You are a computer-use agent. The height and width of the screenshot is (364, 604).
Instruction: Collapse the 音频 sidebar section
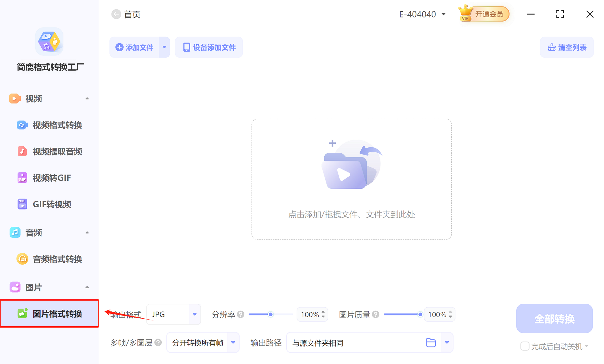87,232
